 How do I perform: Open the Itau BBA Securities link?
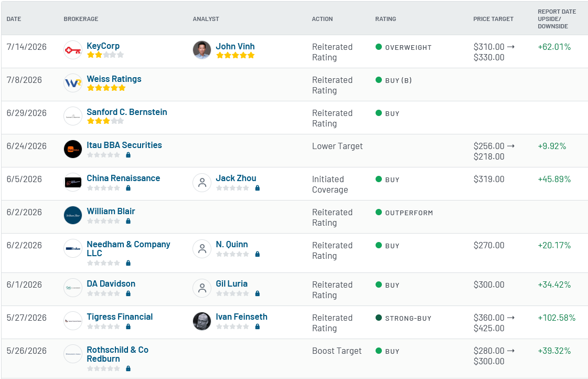tap(124, 145)
